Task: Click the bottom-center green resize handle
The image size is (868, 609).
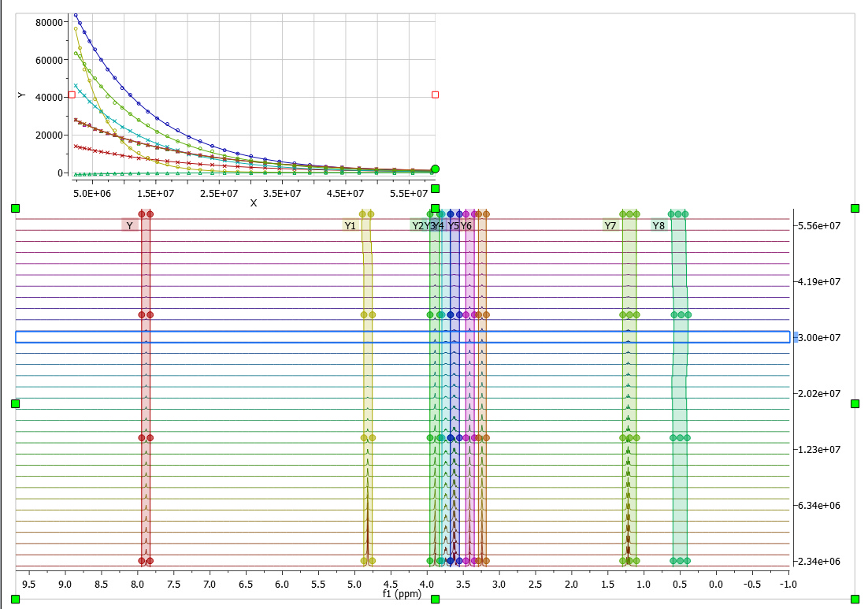Action: point(435,600)
